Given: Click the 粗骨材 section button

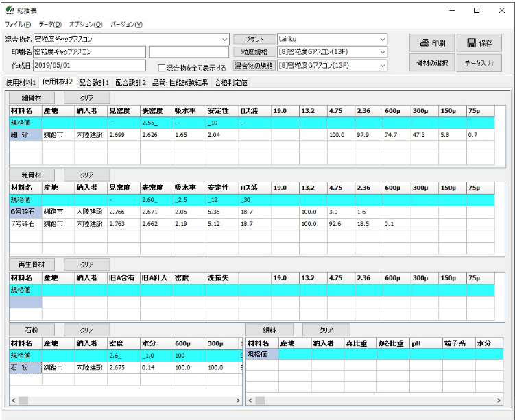Looking at the screenshot, I should (32, 173).
